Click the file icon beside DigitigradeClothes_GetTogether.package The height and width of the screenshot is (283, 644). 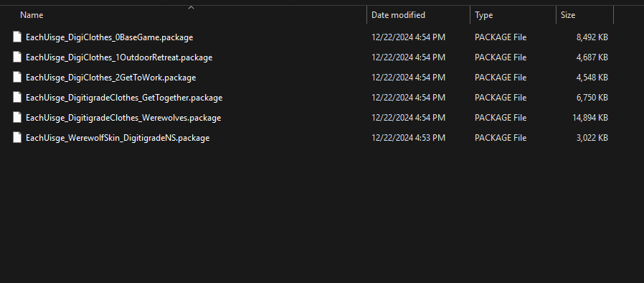click(16, 98)
